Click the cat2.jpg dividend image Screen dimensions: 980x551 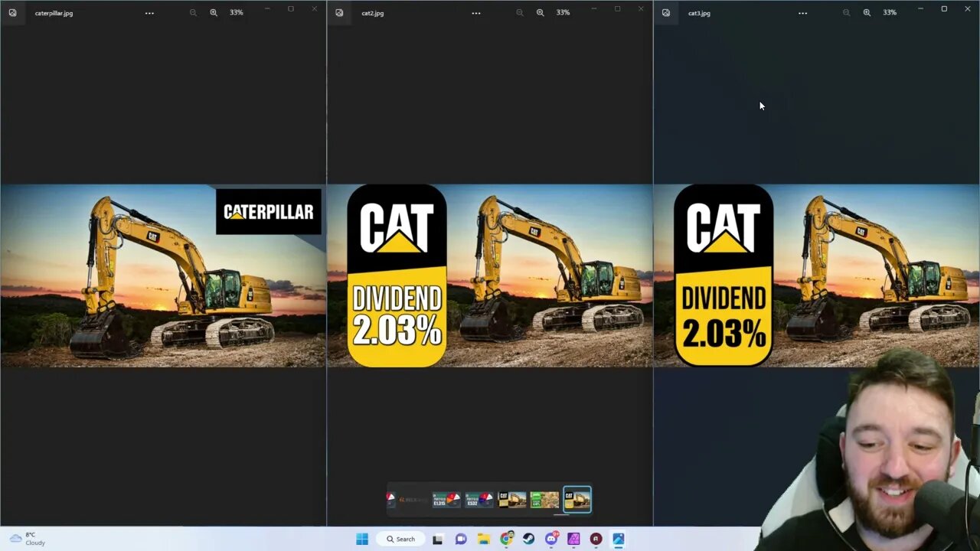point(490,275)
